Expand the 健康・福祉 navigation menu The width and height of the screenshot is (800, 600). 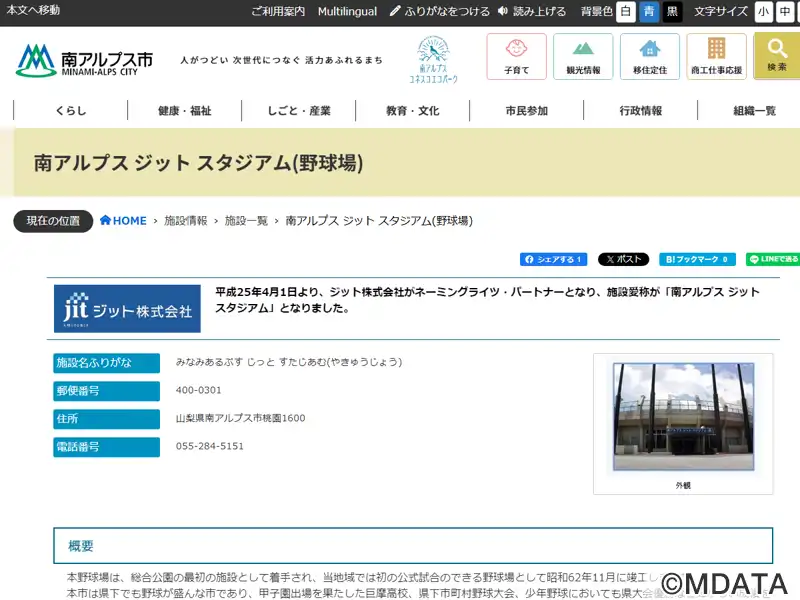click(185, 111)
